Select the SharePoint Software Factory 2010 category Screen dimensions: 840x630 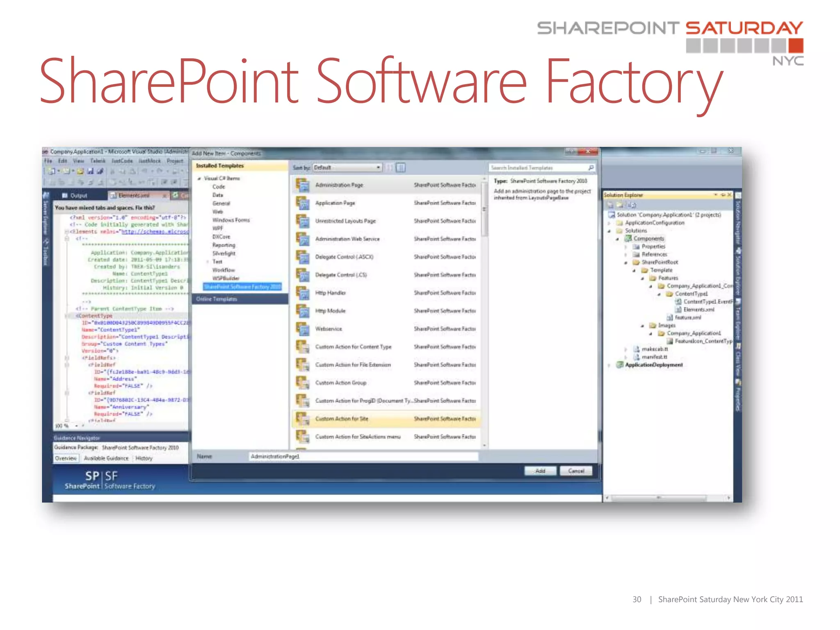click(243, 287)
